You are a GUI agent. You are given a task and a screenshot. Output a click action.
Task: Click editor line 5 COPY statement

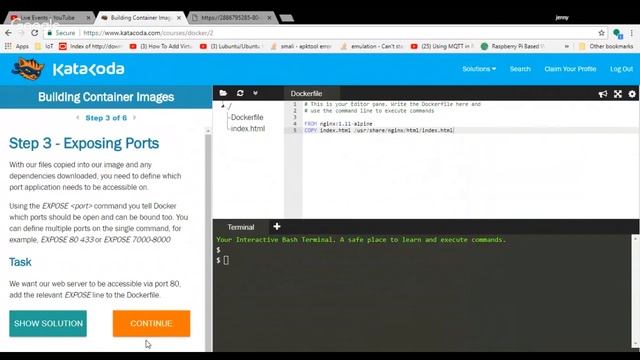pyautogui.click(x=379, y=130)
